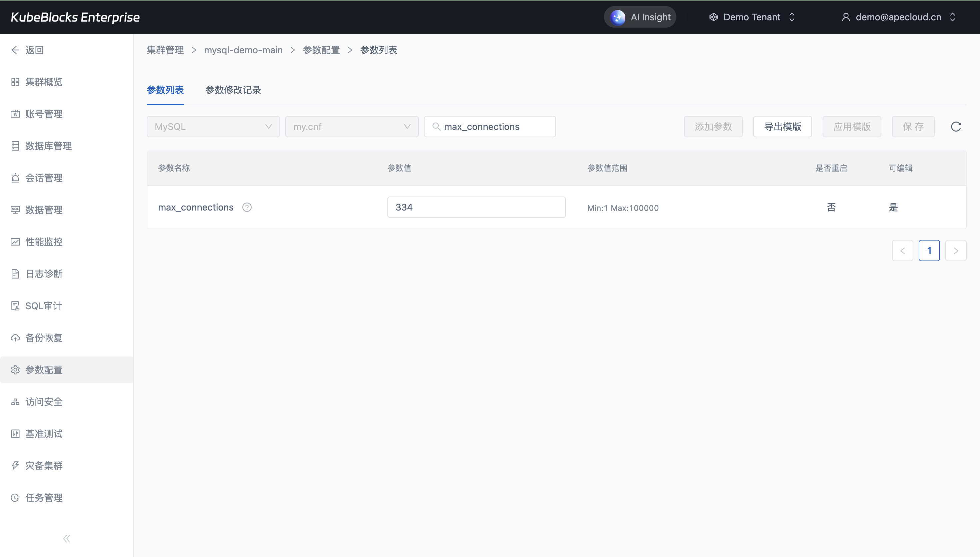980x557 pixels.
Task: Click the next page arrow
Action: click(x=956, y=251)
